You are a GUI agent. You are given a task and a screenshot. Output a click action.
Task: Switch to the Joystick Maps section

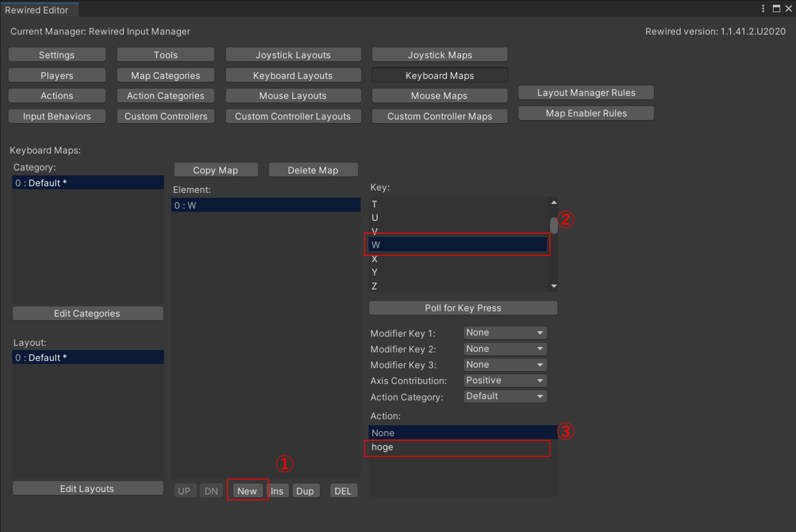[x=439, y=54]
